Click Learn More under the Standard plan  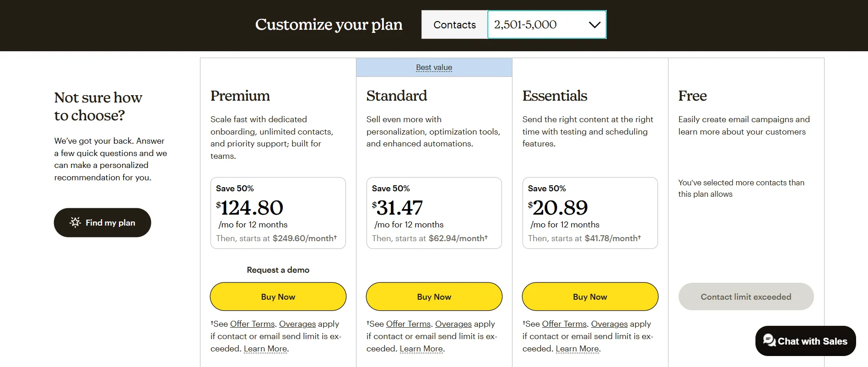[x=421, y=349]
